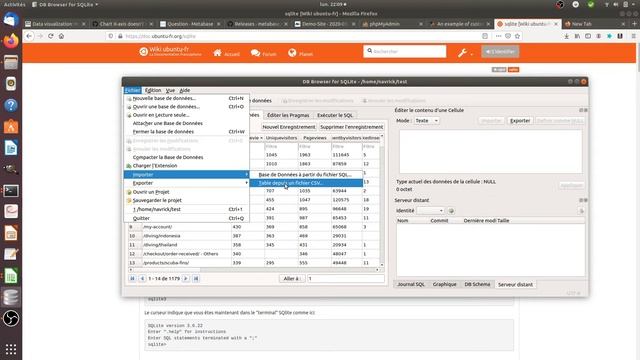640x360 pixels.
Task: Select Fermer la base de données
Action: tap(187, 132)
